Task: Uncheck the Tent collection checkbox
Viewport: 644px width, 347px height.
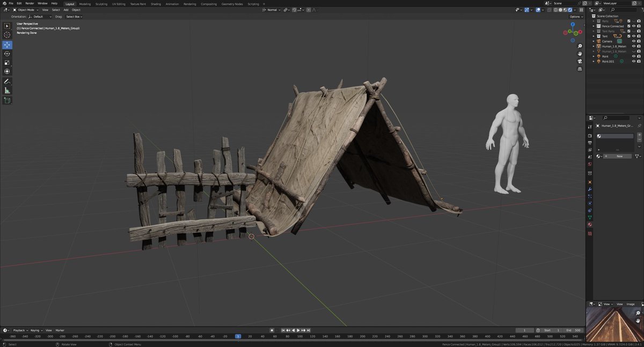Action: coord(629,36)
